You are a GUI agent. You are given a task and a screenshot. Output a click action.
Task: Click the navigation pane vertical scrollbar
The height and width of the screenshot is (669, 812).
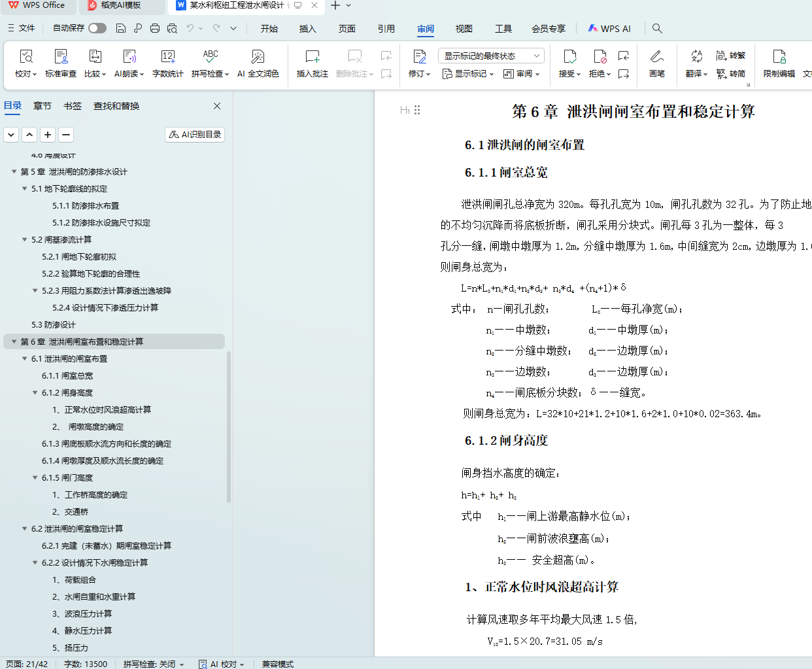(x=228, y=426)
